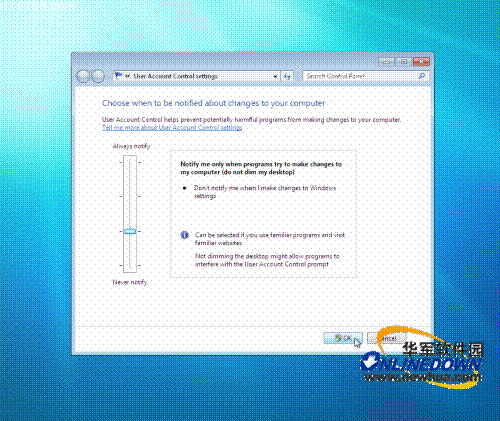The height and width of the screenshot is (421, 500).
Task: Click the blue information icon
Action: point(185,235)
